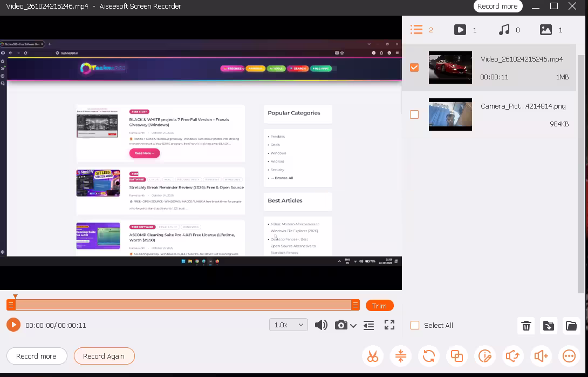Click the 00:00:11 duration in the list
The height and width of the screenshot is (377, 588).
pyautogui.click(x=494, y=77)
